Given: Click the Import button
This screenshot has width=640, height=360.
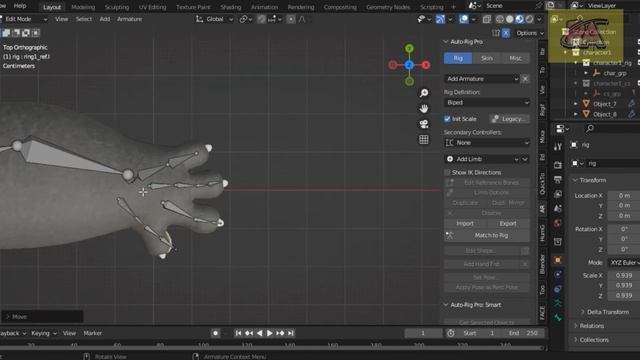Looking at the screenshot, I should click(465, 224).
